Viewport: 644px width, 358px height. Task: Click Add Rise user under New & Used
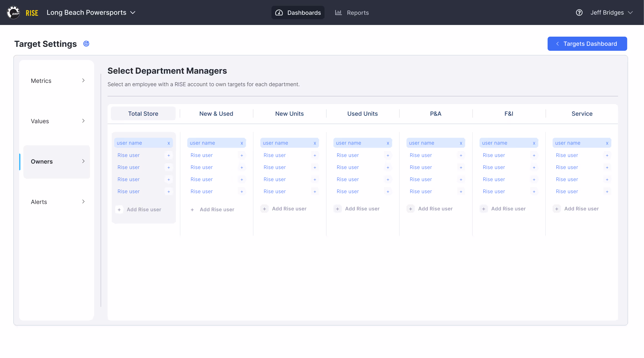(212, 210)
